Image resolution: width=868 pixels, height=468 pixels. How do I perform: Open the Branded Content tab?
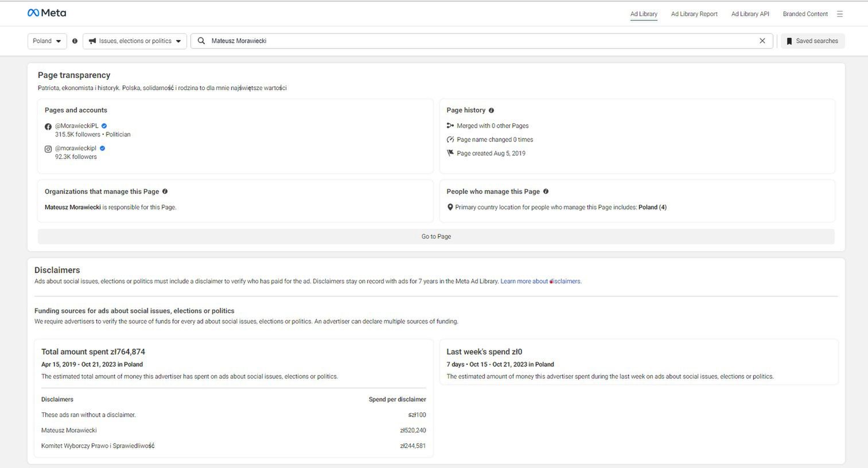point(805,14)
